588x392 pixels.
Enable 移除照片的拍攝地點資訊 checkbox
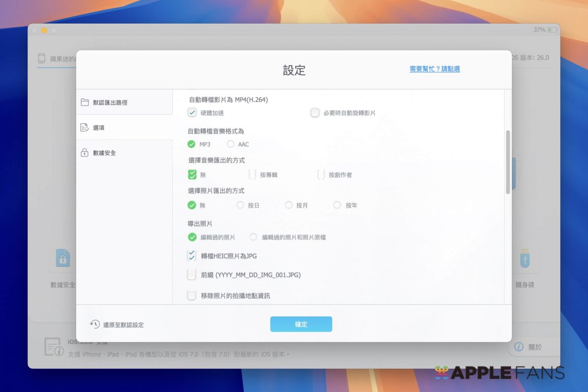coord(192,296)
